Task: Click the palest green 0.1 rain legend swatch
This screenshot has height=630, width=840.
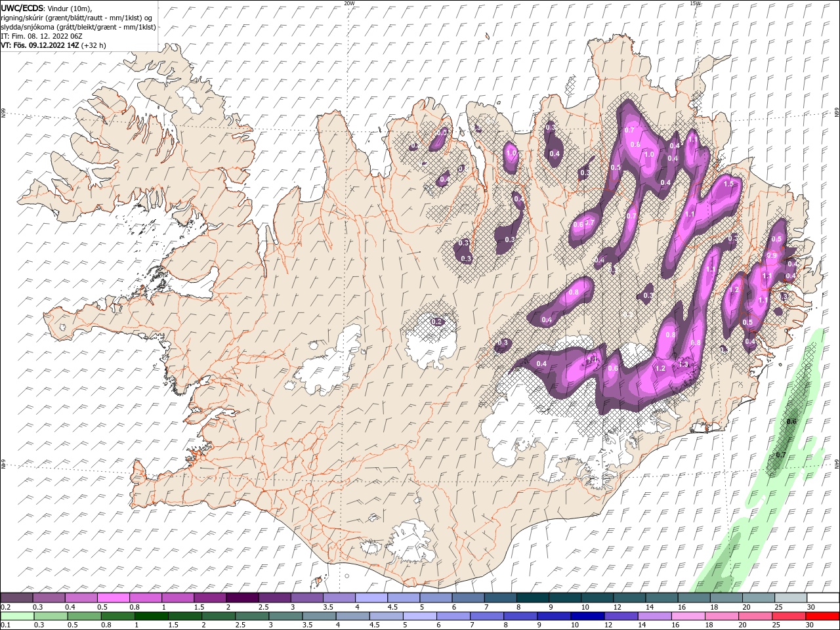Action: [x=16, y=616]
